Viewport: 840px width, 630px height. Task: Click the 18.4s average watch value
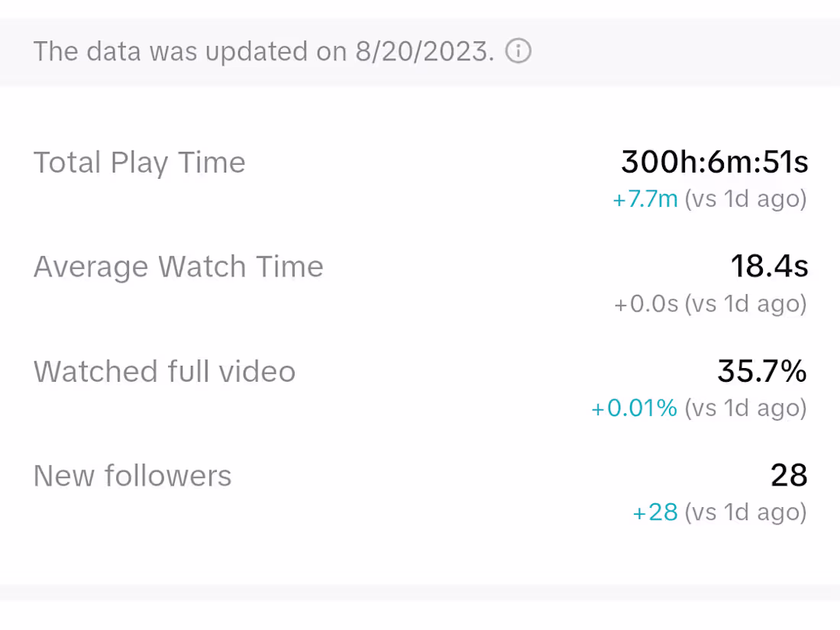pos(769,267)
